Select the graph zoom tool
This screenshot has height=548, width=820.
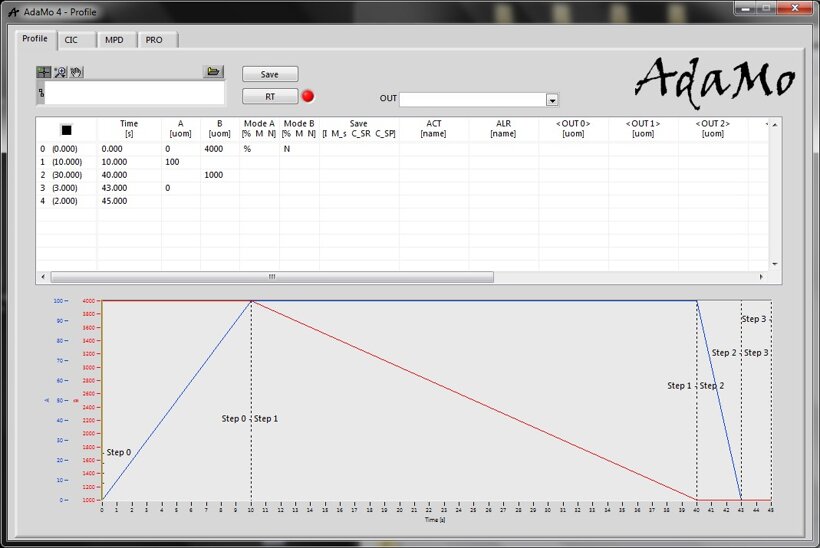point(59,72)
